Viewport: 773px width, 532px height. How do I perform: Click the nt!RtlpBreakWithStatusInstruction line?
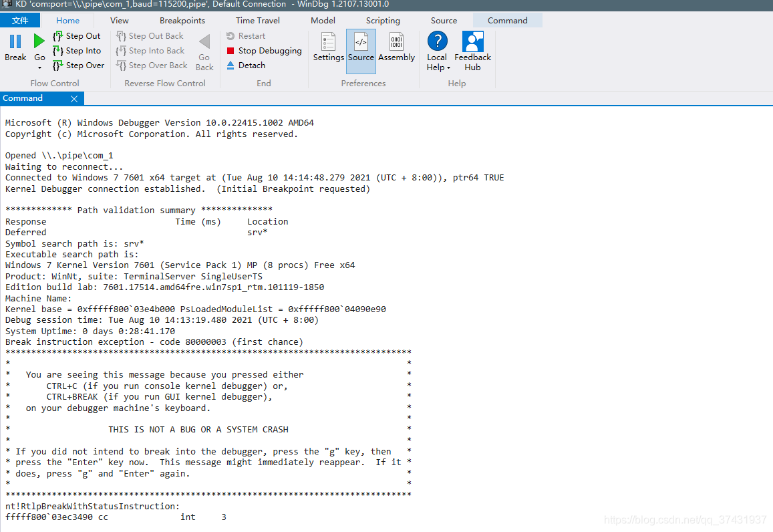point(92,506)
